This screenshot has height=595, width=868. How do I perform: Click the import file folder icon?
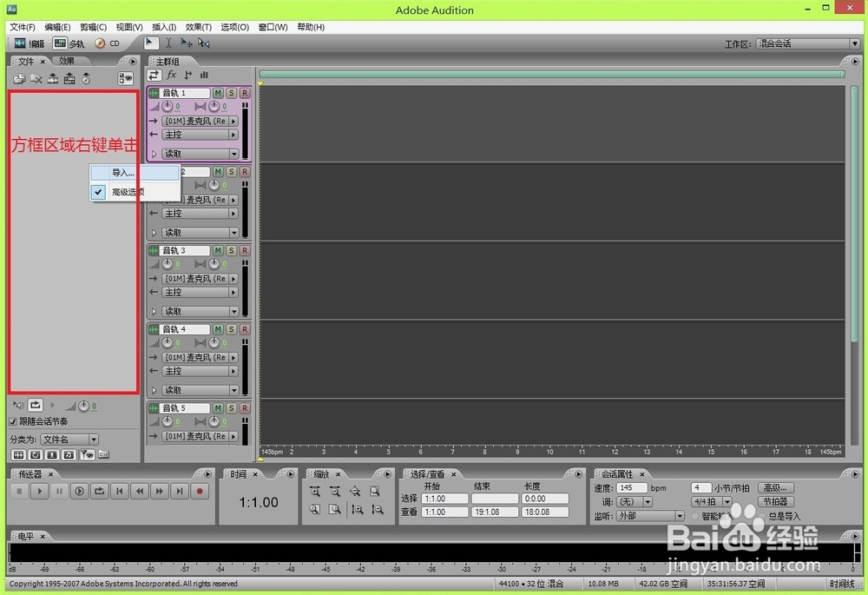pyautogui.click(x=19, y=79)
